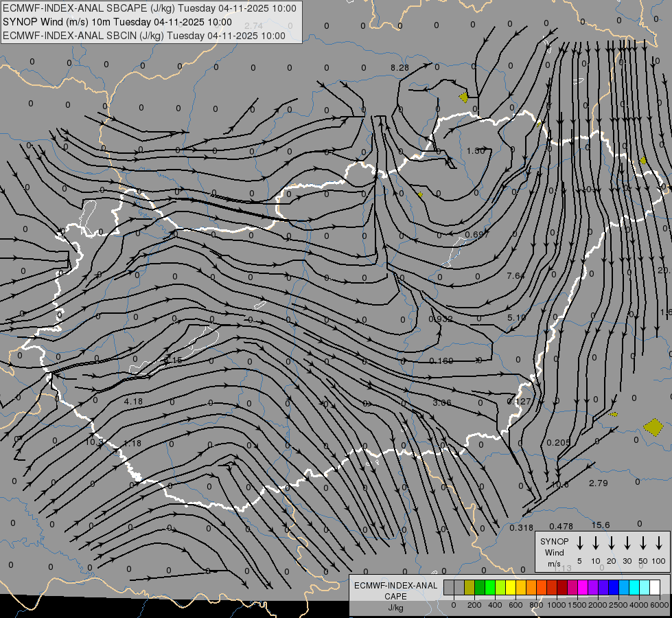Viewport: 672px width, 618px height.
Task: Click the 0.127 value near the border
Action: [518, 402]
